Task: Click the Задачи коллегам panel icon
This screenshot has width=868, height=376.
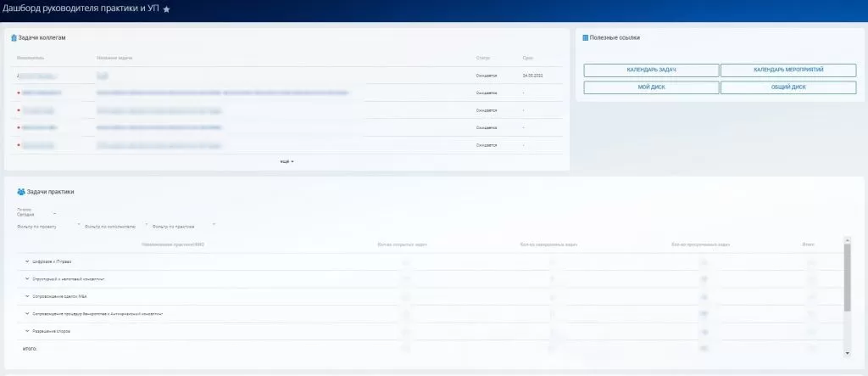Action: 14,38
